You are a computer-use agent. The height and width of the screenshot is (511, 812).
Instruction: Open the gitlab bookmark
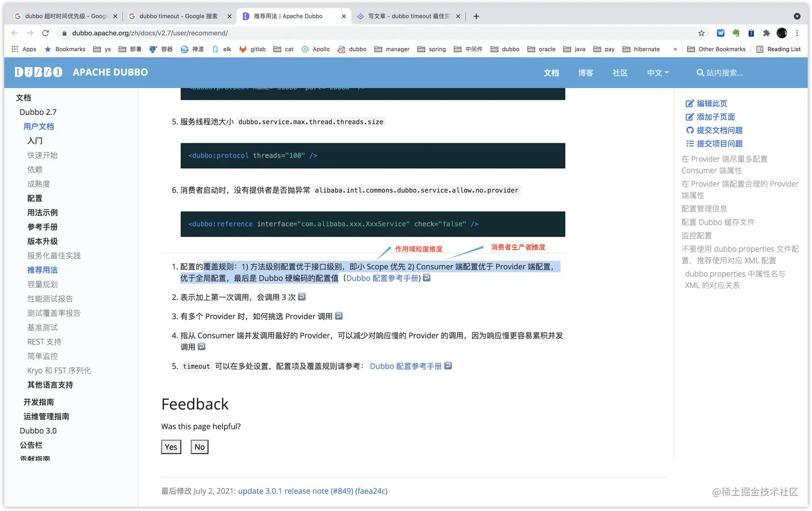tap(252, 49)
